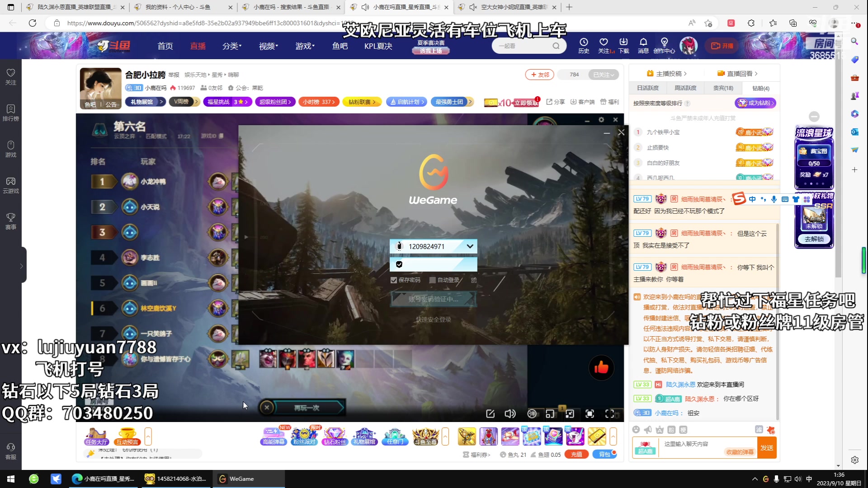Expand the left sidebar arrow handle

coord(22,266)
